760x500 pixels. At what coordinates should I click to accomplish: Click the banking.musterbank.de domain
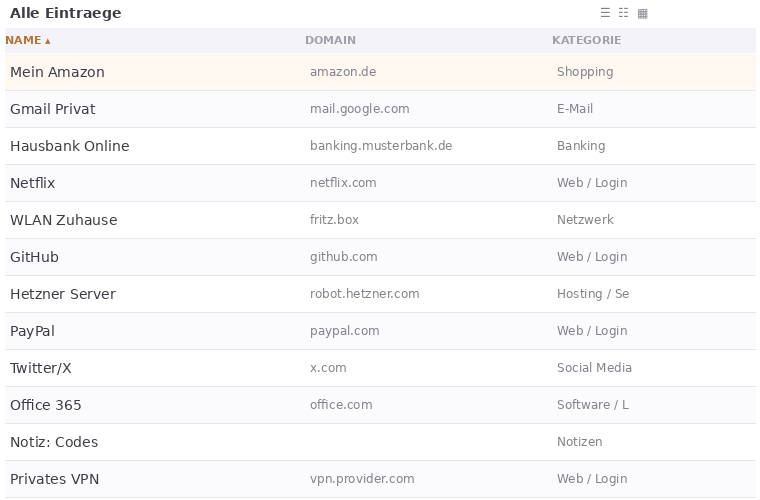pyautogui.click(x=381, y=146)
